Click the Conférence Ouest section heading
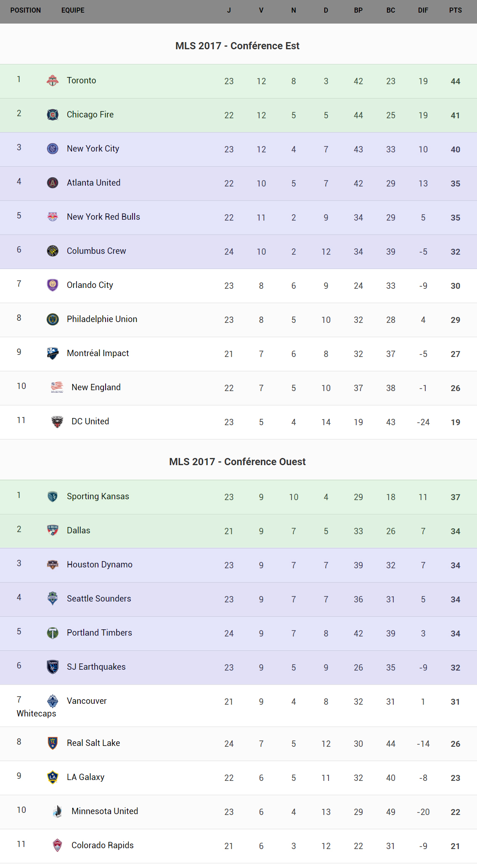The height and width of the screenshot is (868, 477). coord(237,462)
